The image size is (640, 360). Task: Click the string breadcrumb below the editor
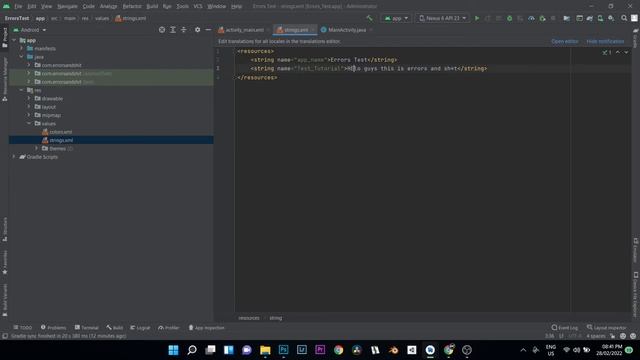[276, 318]
